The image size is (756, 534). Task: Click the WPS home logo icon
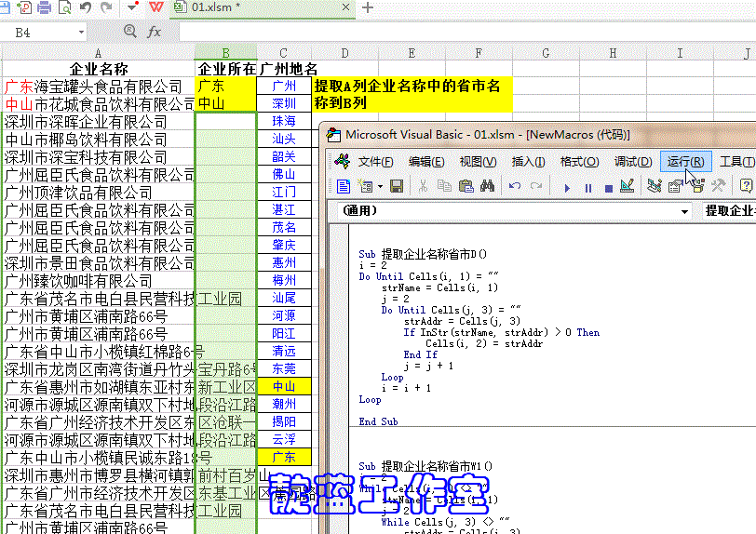point(155,7)
